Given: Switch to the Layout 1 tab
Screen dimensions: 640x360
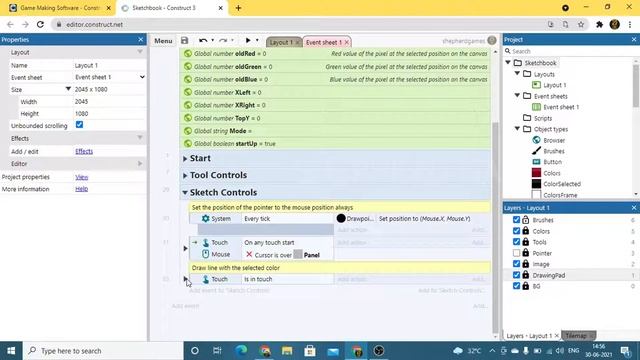Looking at the screenshot, I should coord(281,42).
